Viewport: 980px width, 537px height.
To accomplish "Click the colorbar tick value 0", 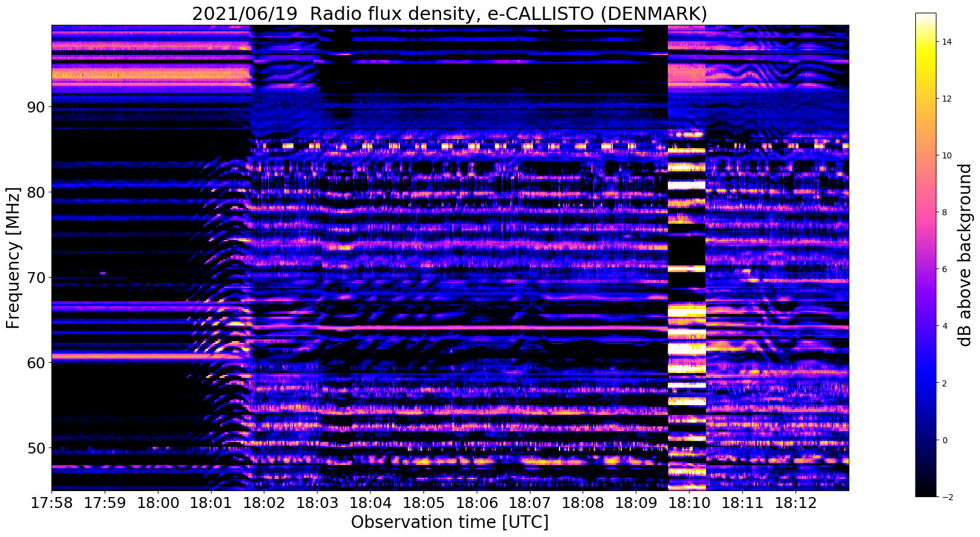I will [x=944, y=440].
